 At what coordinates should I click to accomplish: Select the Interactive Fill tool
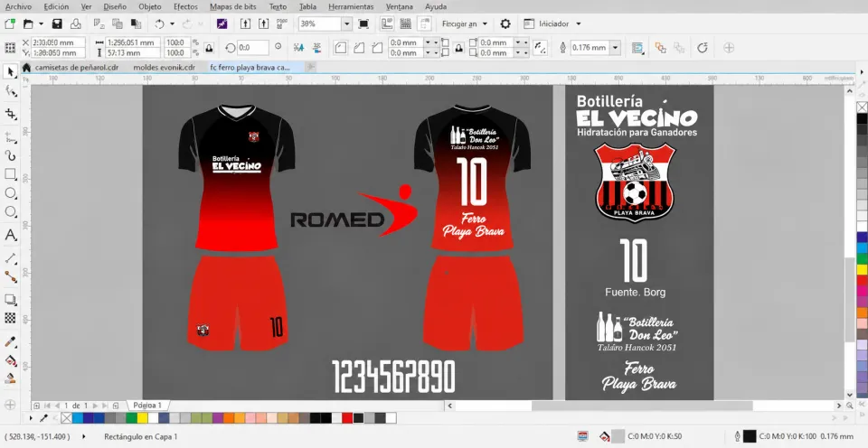[x=10, y=360]
